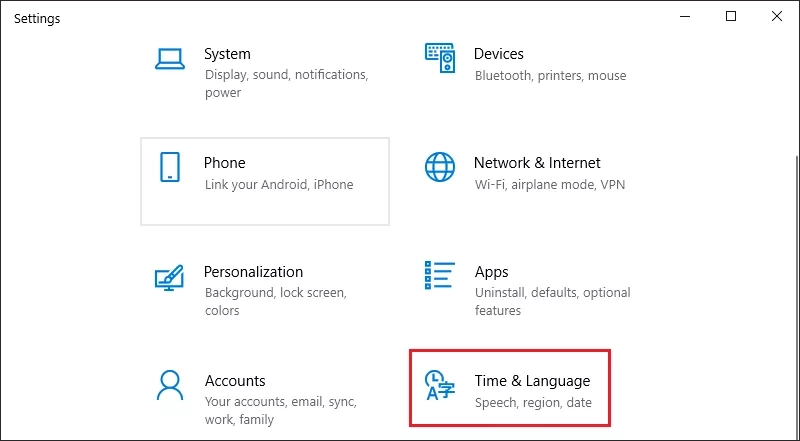Screen dimensions: 800x441
Task: Open the System category title
Action: [227, 54]
